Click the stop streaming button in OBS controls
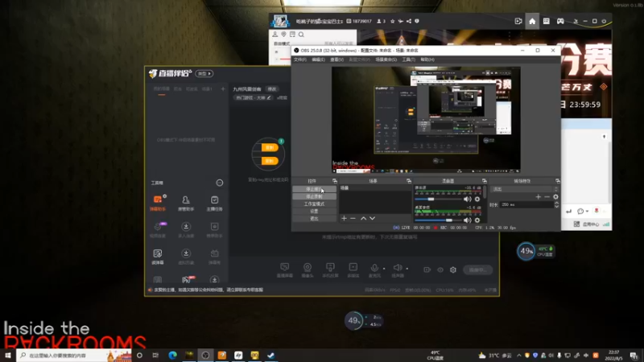The width and height of the screenshot is (644, 362). pyautogui.click(x=314, y=189)
